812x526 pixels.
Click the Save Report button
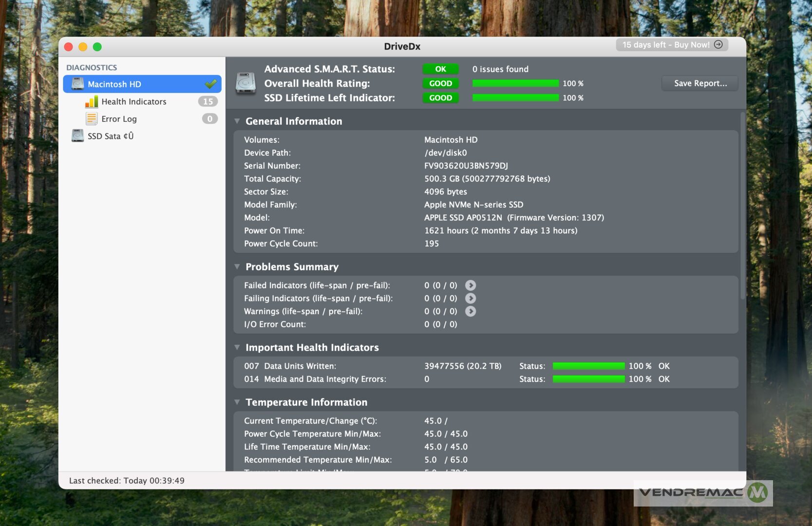[x=699, y=83]
